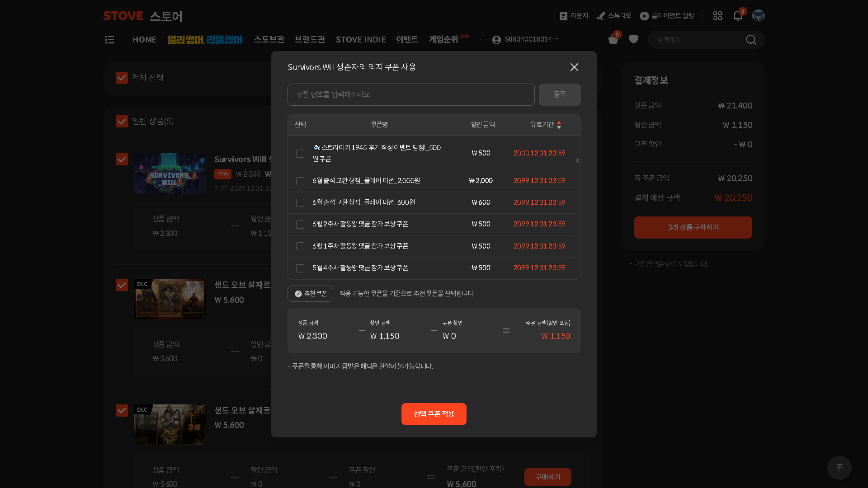Click 5개 상품 구매하기 button
The width and height of the screenshot is (868, 488).
(x=693, y=227)
